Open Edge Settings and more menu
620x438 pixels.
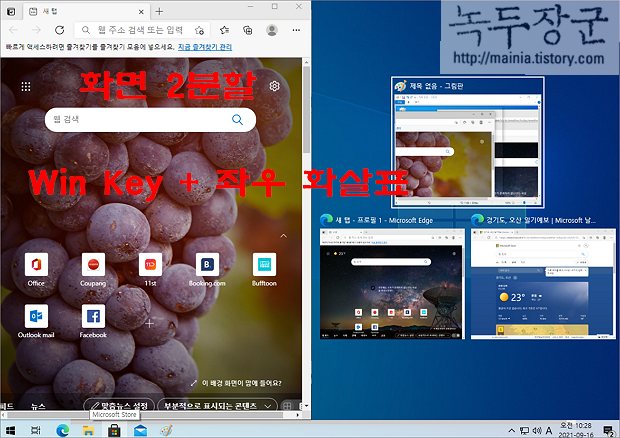click(x=296, y=30)
